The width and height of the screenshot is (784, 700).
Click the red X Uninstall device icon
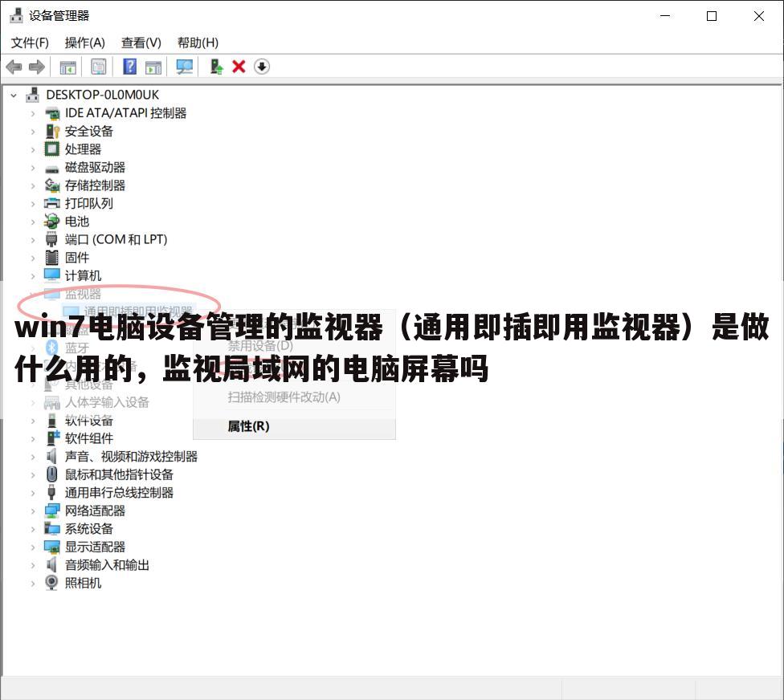pyautogui.click(x=239, y=67)
